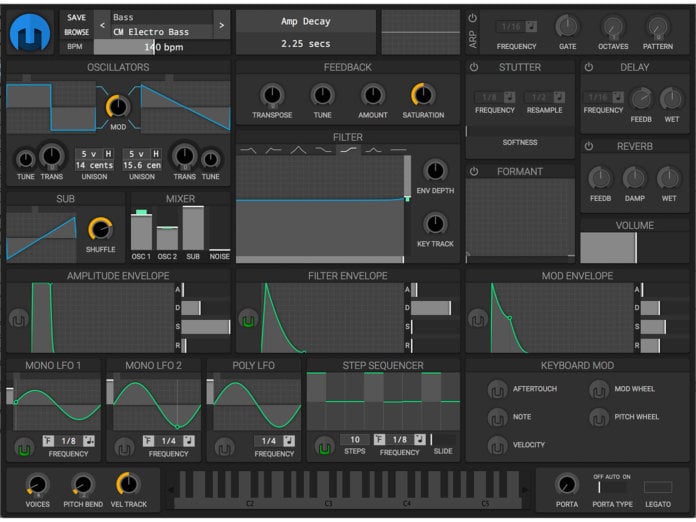Click the Note modulation source icon
This screenshot has width=696, height=522.
click(496, 417)
